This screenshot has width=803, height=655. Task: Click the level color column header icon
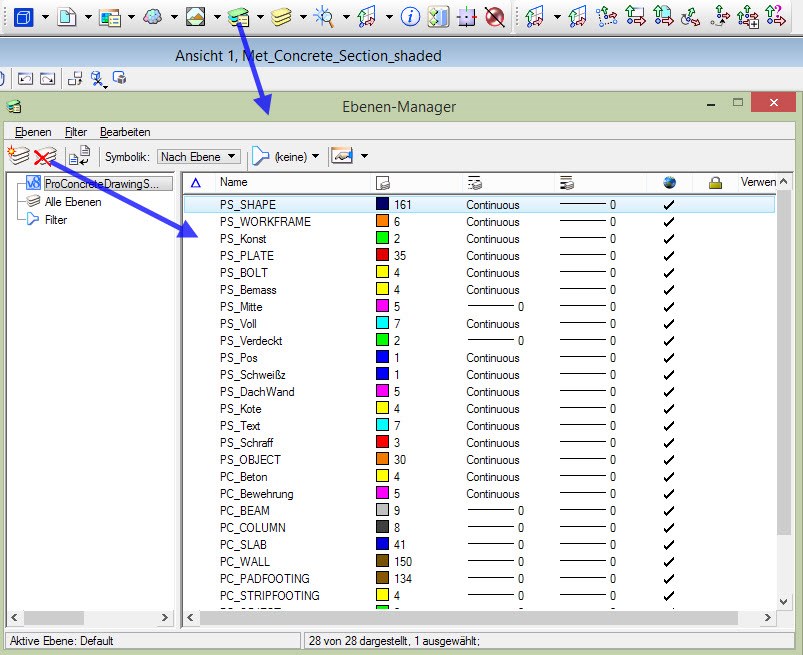click(x=383, y=183)
